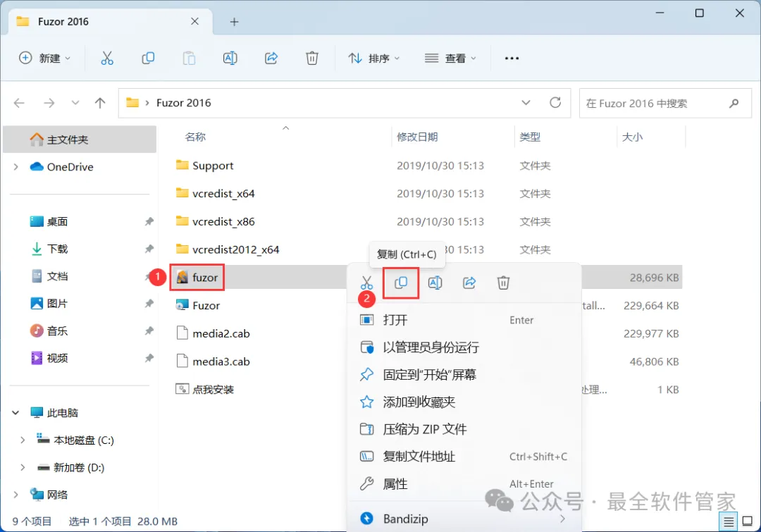Close the Fuzor 2016 tab
Screen dimensions: 761x532
(194, 21)
